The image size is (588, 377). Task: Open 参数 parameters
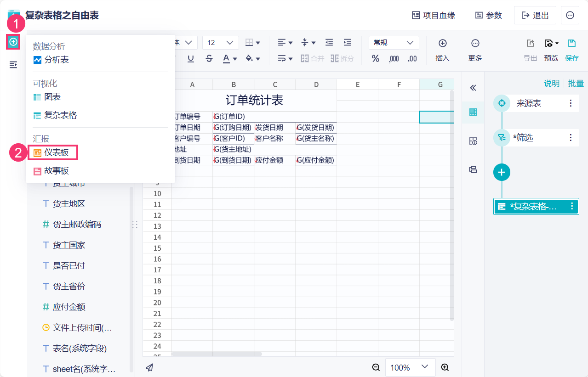tap(488, 15)
